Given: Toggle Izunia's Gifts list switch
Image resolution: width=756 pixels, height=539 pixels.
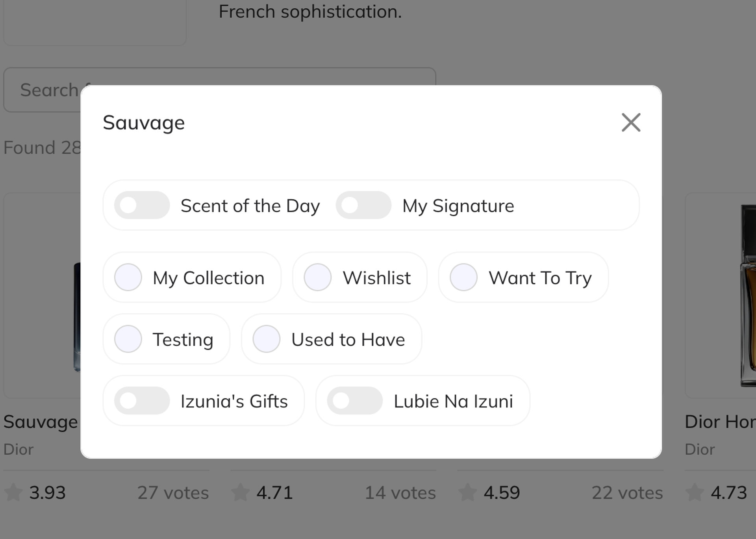Looking at the screenshot, I should point(142,401).
